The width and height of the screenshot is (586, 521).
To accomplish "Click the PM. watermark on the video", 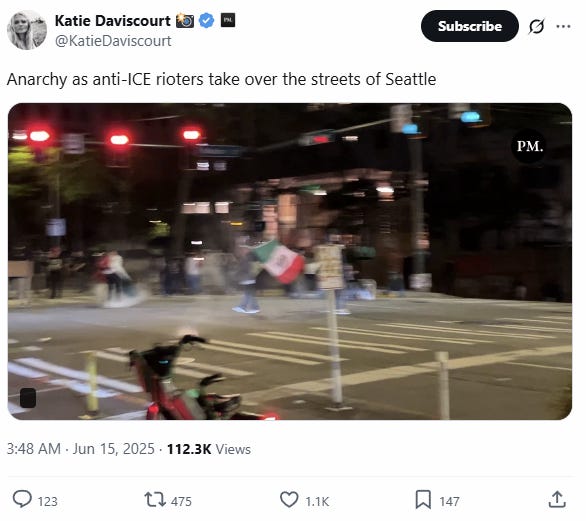I will tap(530, 146).
